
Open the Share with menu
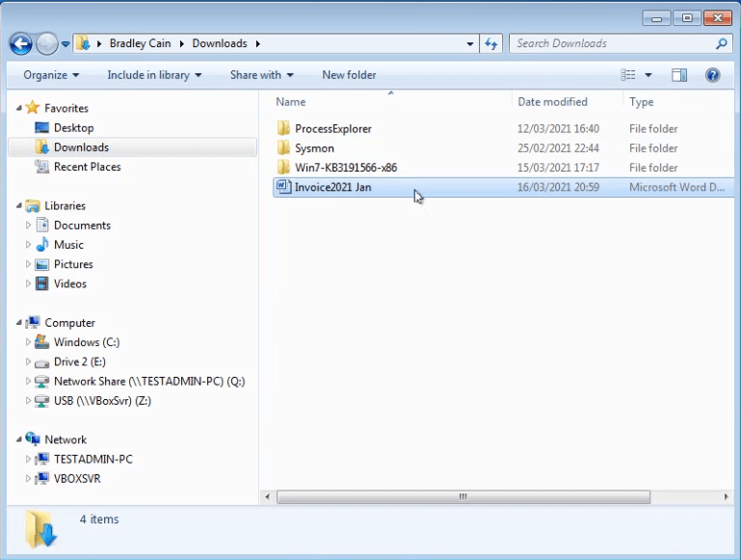(261, 75)
